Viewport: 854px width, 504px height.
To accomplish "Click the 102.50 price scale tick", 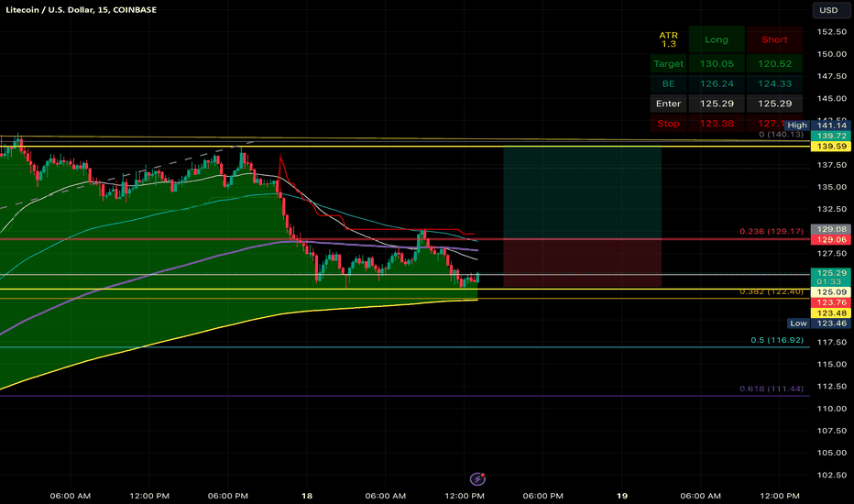I will [832, 475].
